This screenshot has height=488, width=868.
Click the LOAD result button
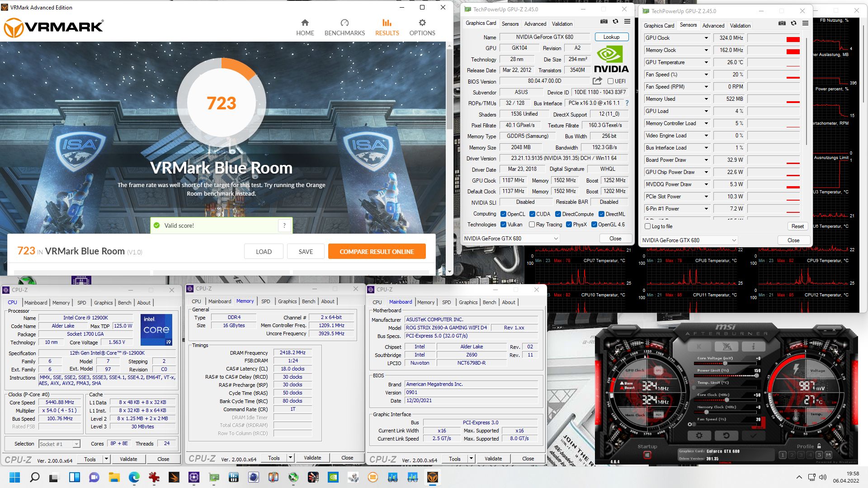[264, 252]
